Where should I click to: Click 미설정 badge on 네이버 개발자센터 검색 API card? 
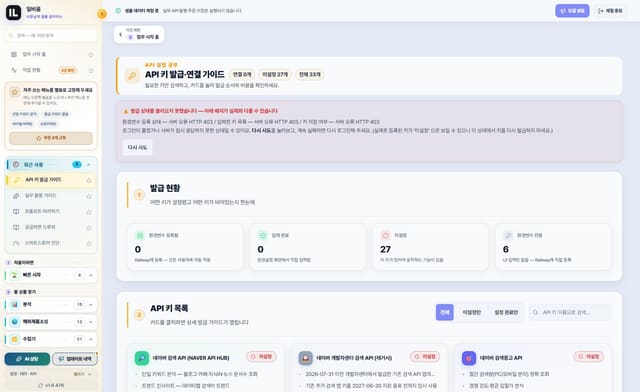tap(425, 356)
